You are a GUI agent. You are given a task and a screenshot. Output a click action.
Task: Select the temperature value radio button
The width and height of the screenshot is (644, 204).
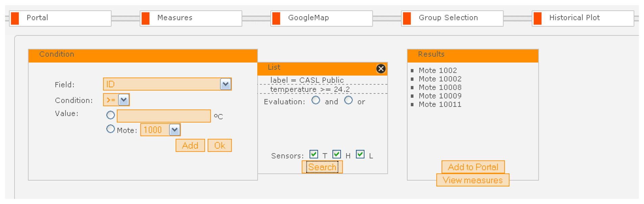[110, 115]
